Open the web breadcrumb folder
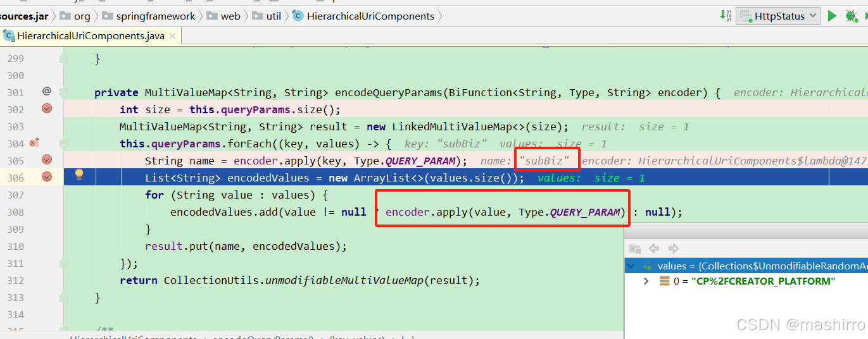Image resolution: width=868 pixels, height=339 pixels. 224,16
